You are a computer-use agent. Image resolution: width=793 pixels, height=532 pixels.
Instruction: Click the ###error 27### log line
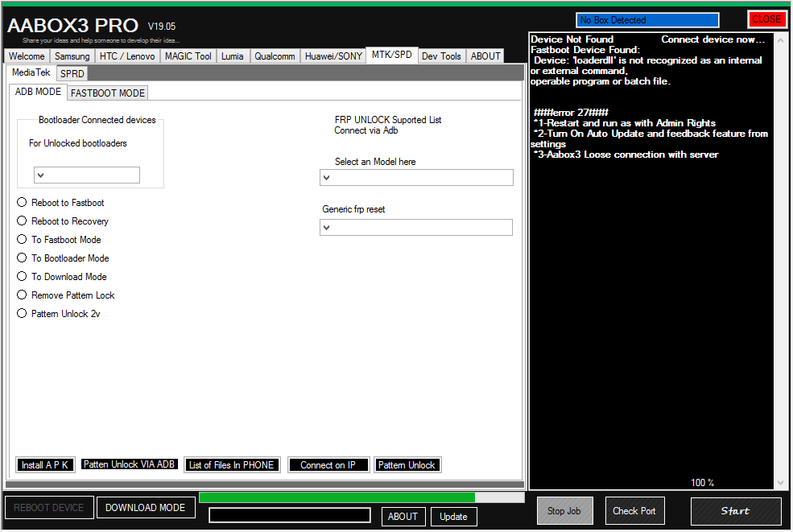571,112
